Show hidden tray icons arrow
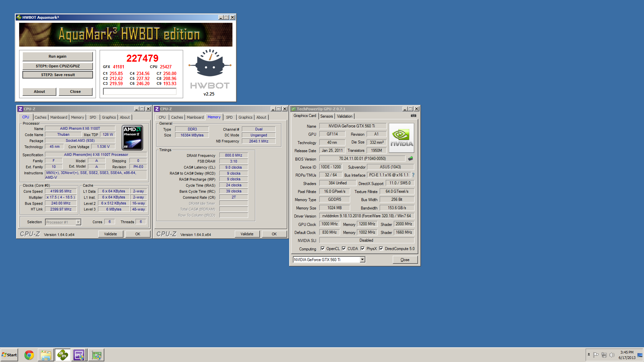The height and width of the screenshot is (362, 644). click(x=589, y=355)
